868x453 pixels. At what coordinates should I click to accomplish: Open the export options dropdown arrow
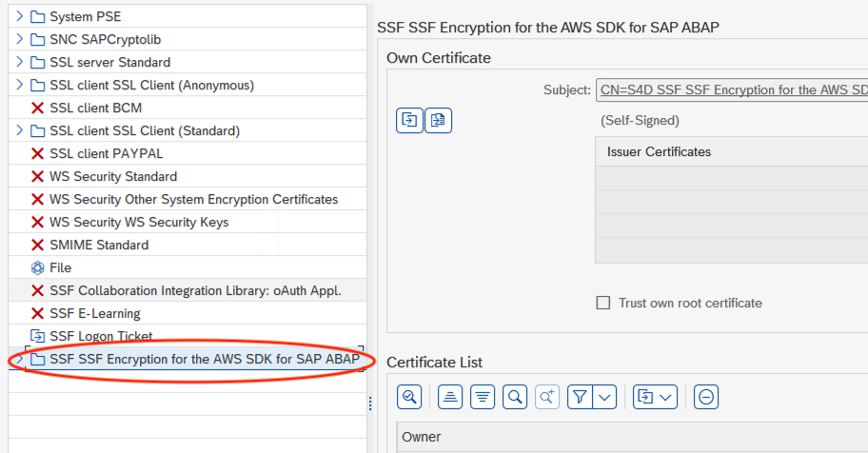[666, 397]
